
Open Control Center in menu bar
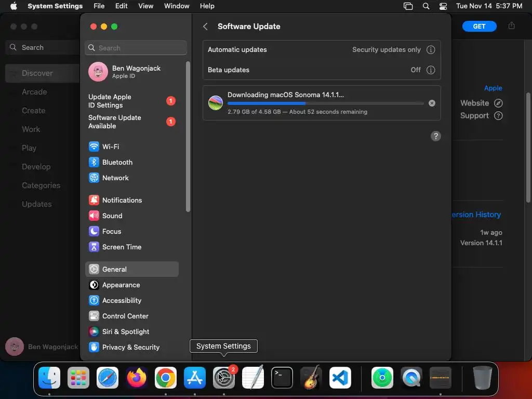[x=443, y=6]
